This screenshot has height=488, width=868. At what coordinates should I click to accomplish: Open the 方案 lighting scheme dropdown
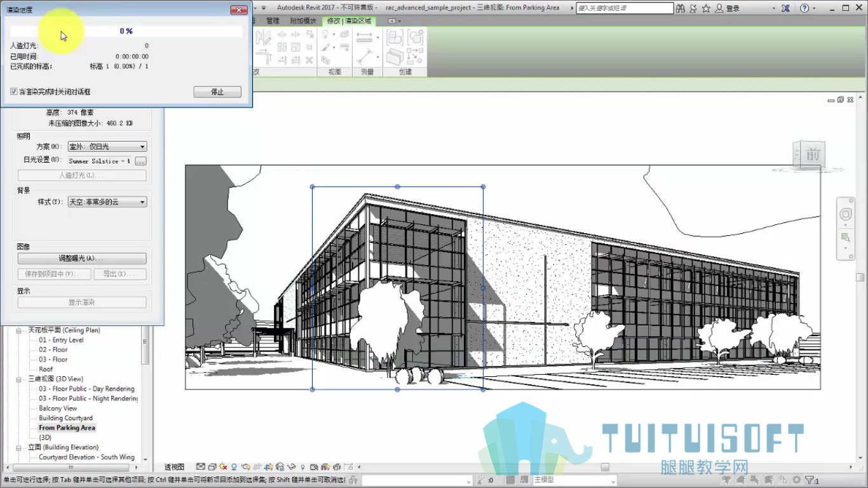click(107, 147)
